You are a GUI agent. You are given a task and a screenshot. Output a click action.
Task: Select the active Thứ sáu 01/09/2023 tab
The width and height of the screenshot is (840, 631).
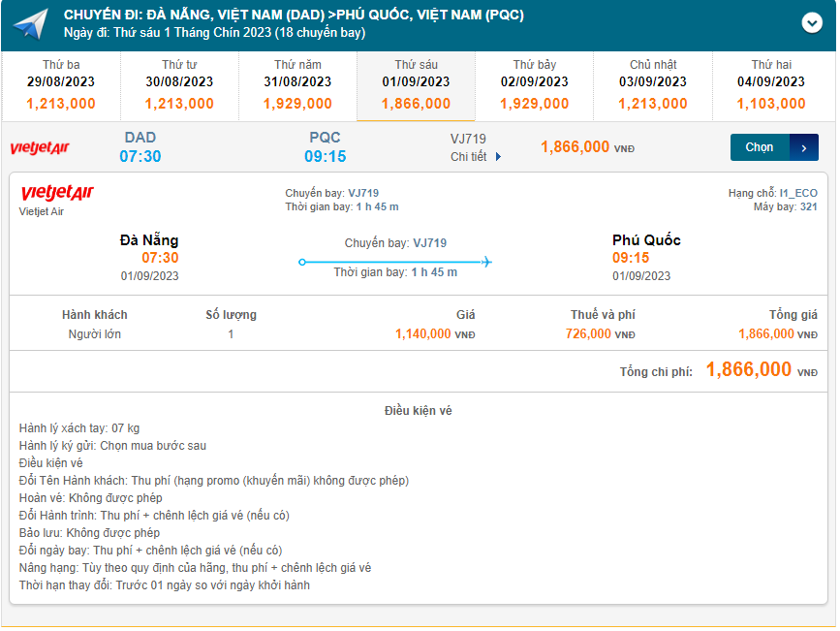pos(416,84)
